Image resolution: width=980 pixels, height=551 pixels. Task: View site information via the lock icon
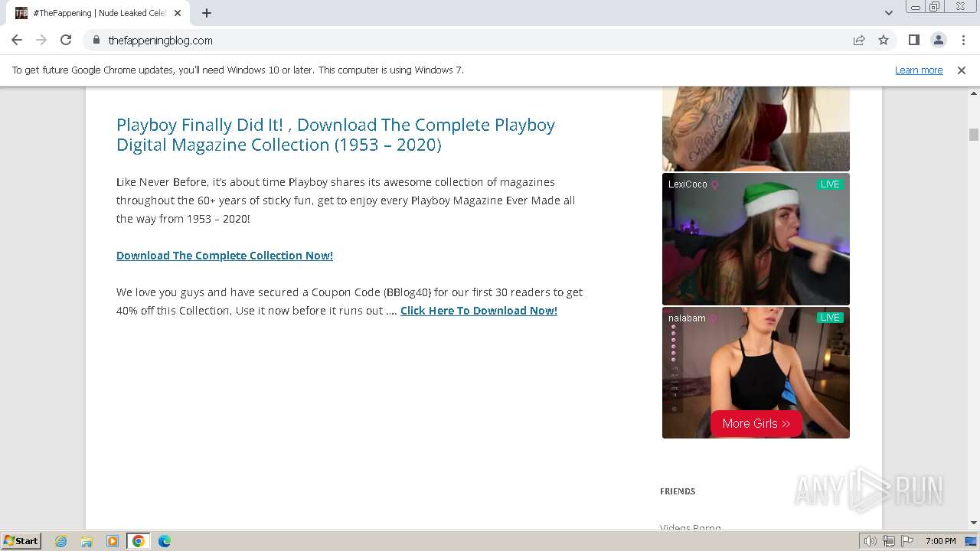tap(96, 40)
